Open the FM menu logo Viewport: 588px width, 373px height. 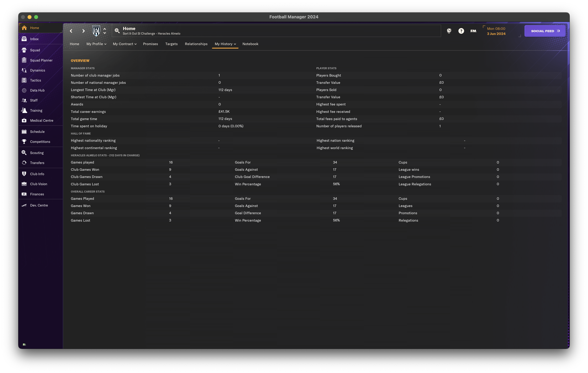pyautogui.click(x=473, y=31)
